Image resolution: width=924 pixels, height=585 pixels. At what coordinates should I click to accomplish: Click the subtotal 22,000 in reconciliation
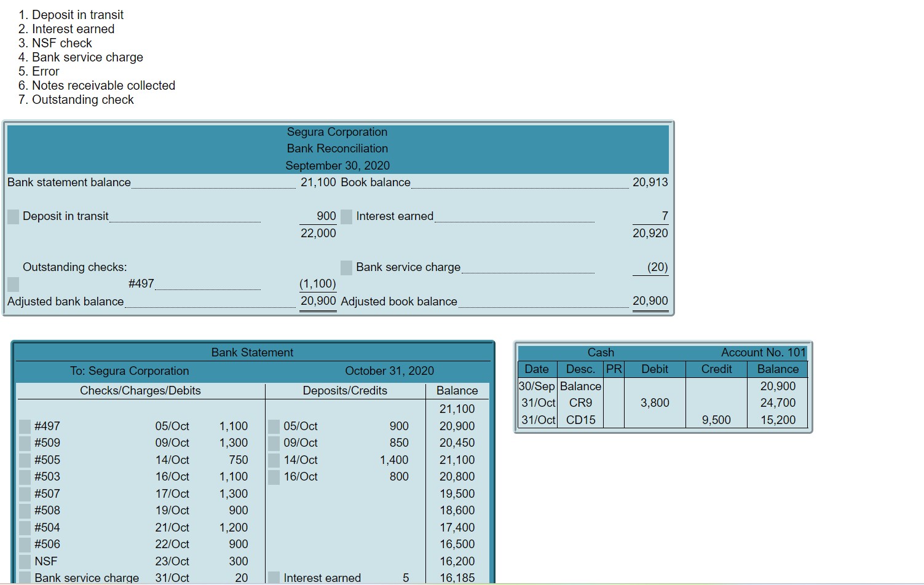[x=318, y=234]
